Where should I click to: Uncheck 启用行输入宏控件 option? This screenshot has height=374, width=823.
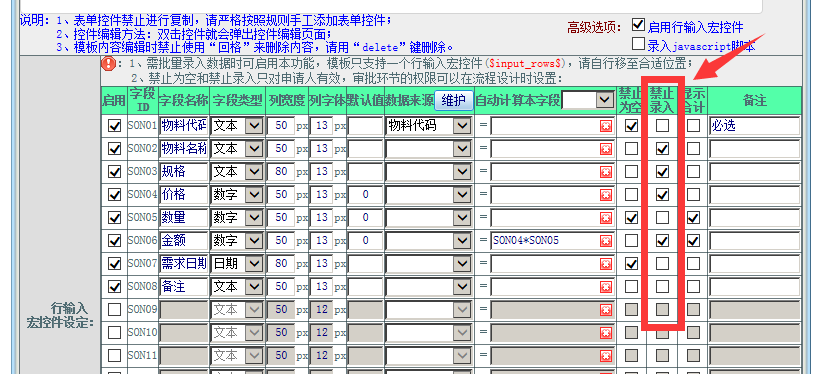click(x=638, y=25)
